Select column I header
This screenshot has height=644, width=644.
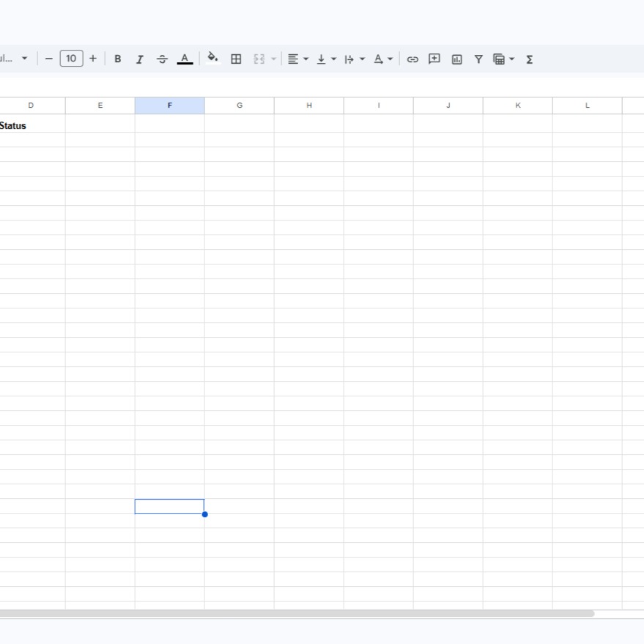click(x=379, y=106)
